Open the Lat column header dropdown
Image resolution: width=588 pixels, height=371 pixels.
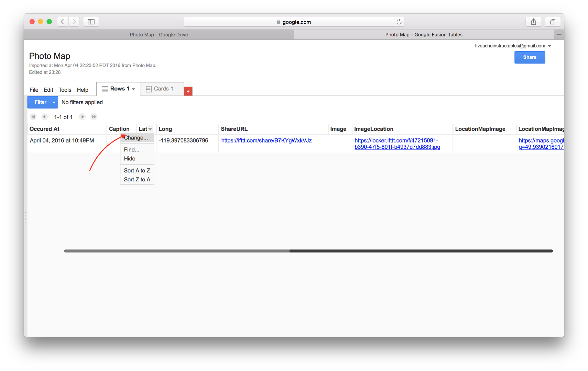point(151,129)
